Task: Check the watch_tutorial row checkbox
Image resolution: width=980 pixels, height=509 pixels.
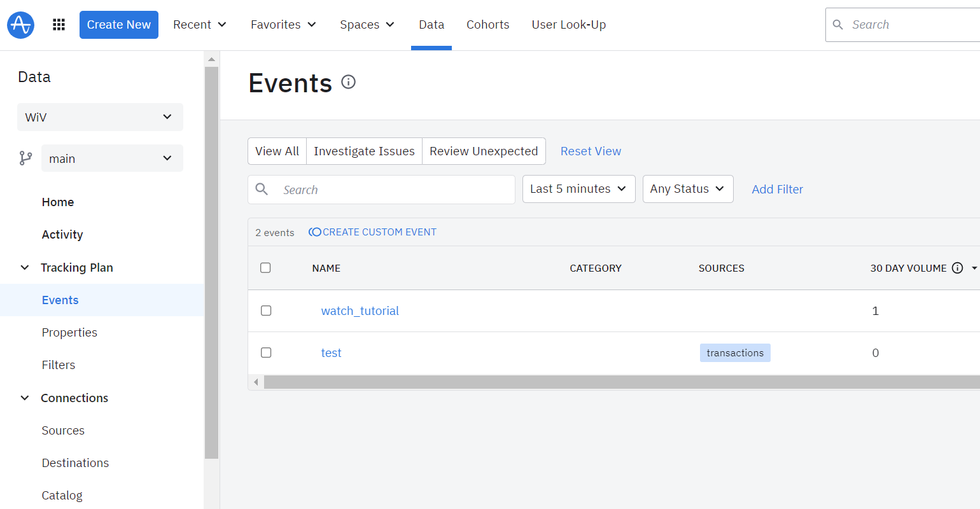Action: click(266, 310)
